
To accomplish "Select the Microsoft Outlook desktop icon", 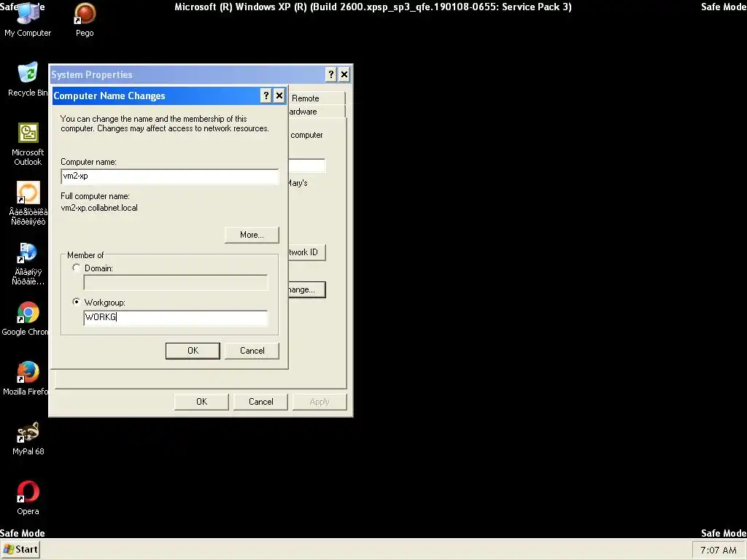I will click(x=28, y=144).
